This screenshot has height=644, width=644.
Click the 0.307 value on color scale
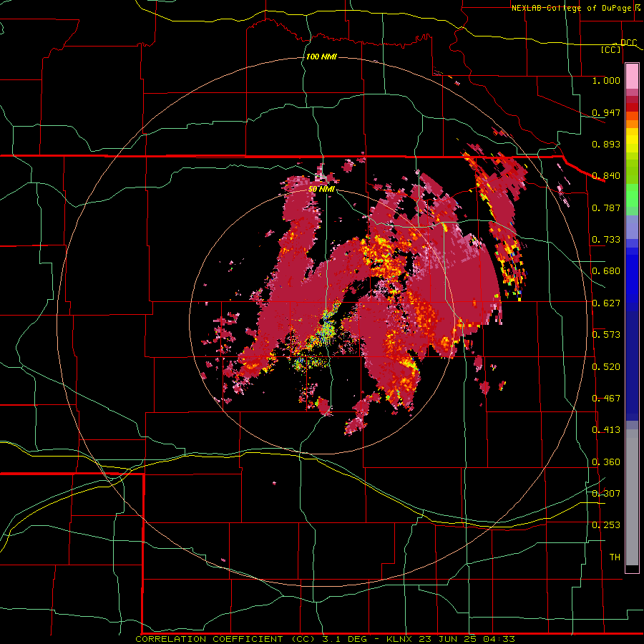pos(606,494)
